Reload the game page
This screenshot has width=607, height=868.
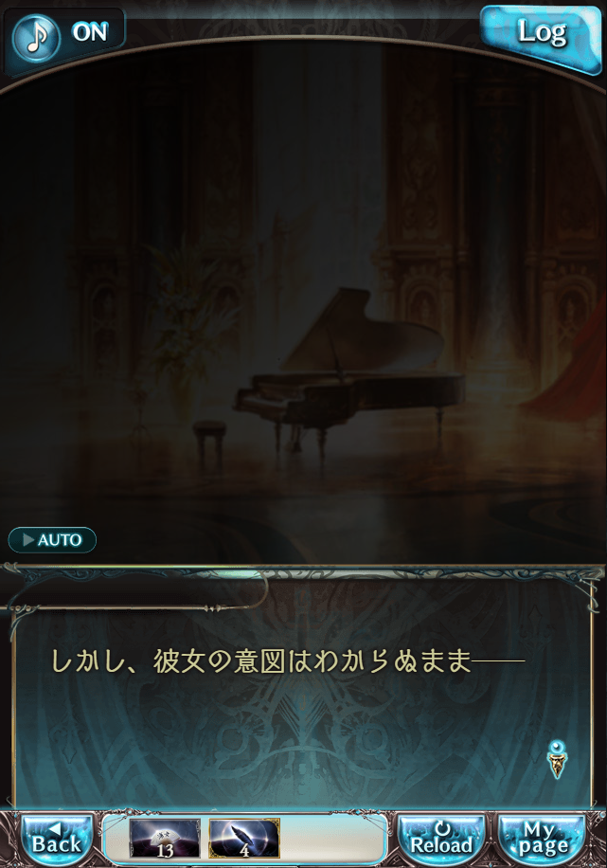(441, 839)
